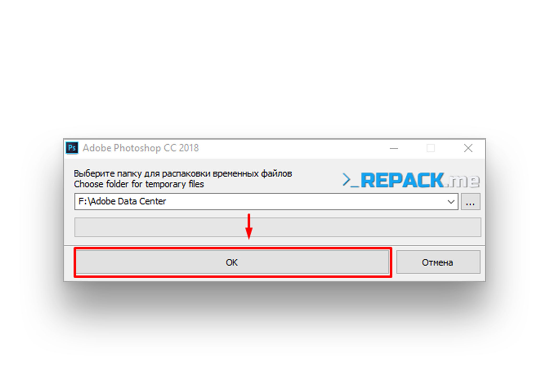Screen dimensions: 549x392
Task: Cancel unpacking with the Отмена button
Action: point(438,262)
